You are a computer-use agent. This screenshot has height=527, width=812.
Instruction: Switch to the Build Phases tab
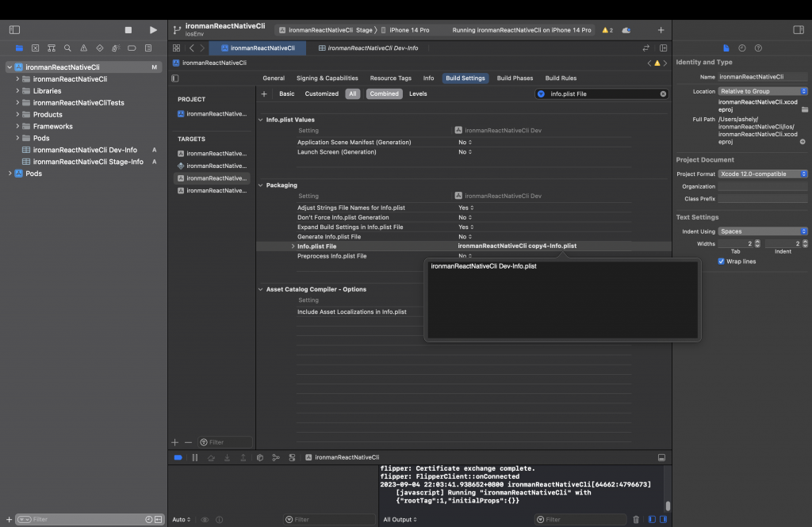[x=515, y=78]
